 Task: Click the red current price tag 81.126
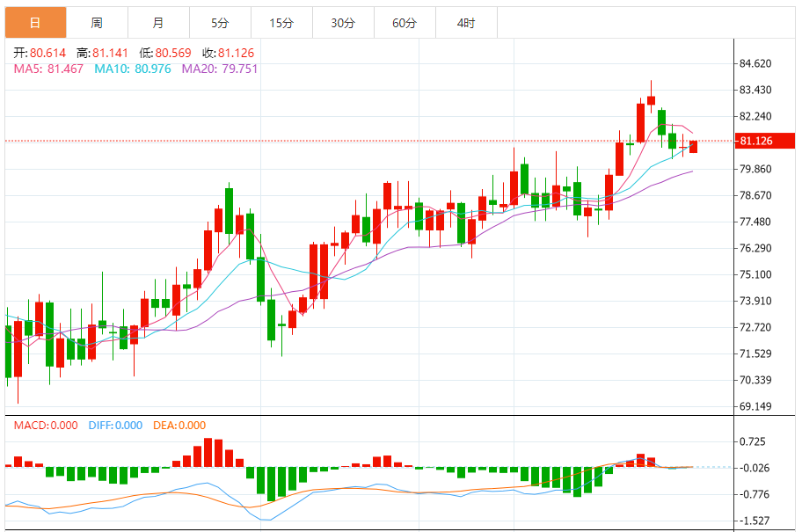click(x=765, y=141)
